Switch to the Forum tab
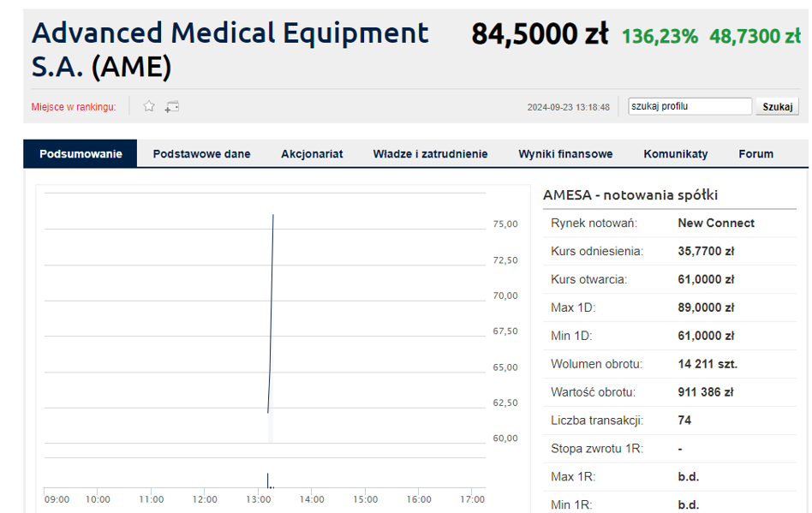 pos(755,154)
